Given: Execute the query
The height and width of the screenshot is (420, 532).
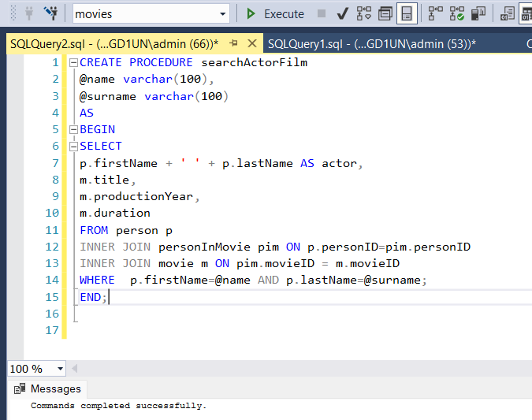Looking at the screenshot, I should (275, 14).
